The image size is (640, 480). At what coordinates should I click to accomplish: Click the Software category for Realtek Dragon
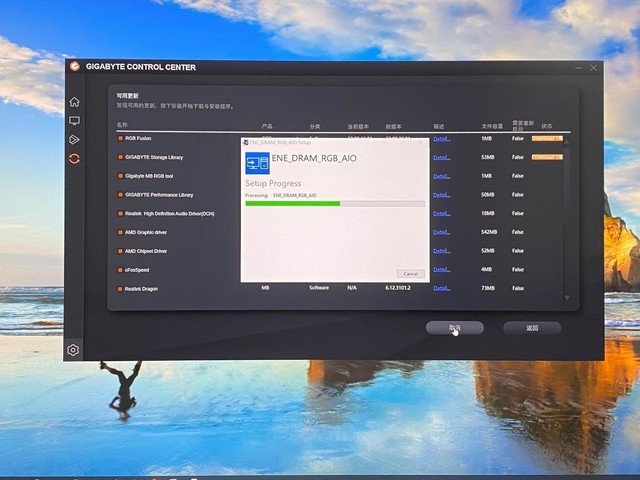[x=319, y=288]
